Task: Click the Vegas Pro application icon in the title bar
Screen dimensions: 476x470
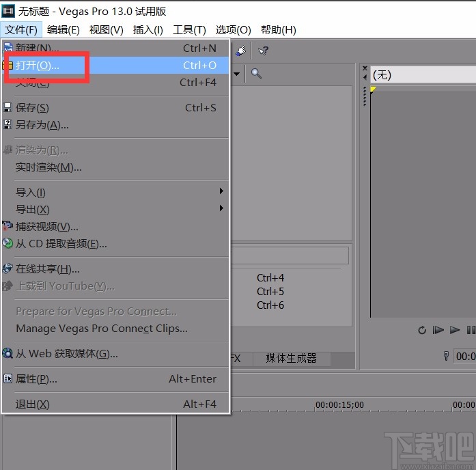Action: click(x=8, y=11)
